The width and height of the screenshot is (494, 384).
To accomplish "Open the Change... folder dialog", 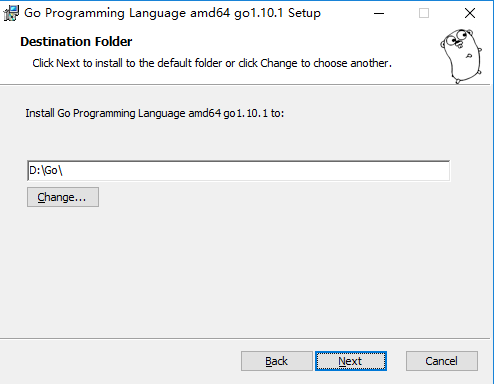I will point(63,197).
